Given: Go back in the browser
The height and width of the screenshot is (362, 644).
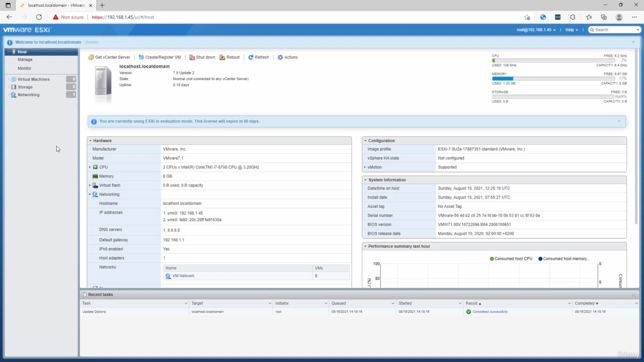Looking at the screenshot, I should click(x=9, y=17).
